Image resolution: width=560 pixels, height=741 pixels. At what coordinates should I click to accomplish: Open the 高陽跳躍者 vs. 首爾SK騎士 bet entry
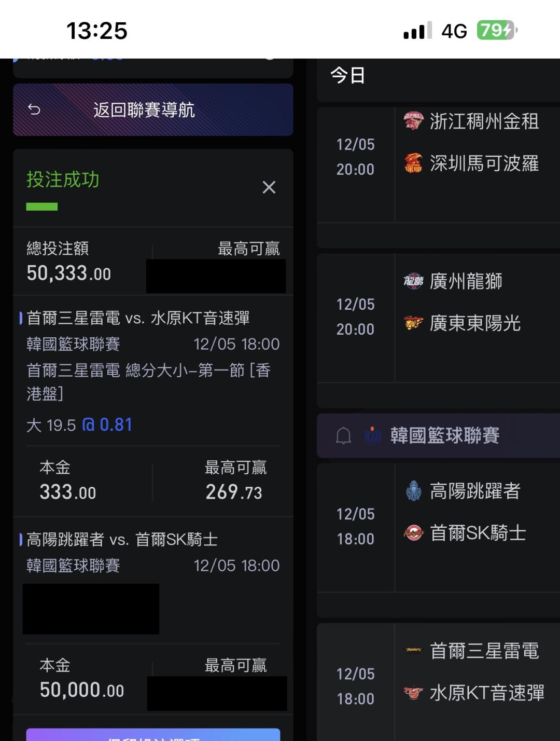[122, 540]
